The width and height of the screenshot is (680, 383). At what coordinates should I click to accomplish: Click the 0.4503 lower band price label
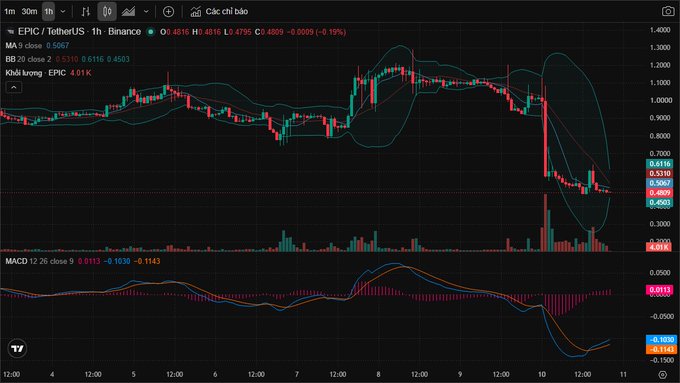tap(659, 202)
